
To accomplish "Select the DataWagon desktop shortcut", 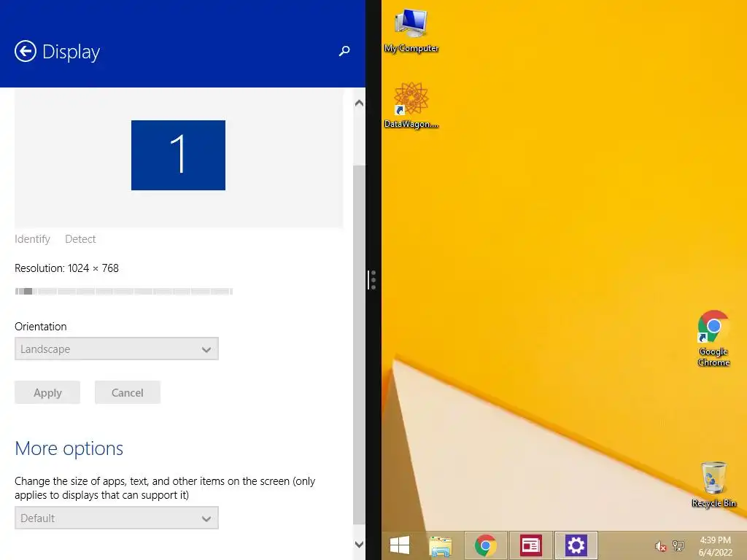I will 411,105.
